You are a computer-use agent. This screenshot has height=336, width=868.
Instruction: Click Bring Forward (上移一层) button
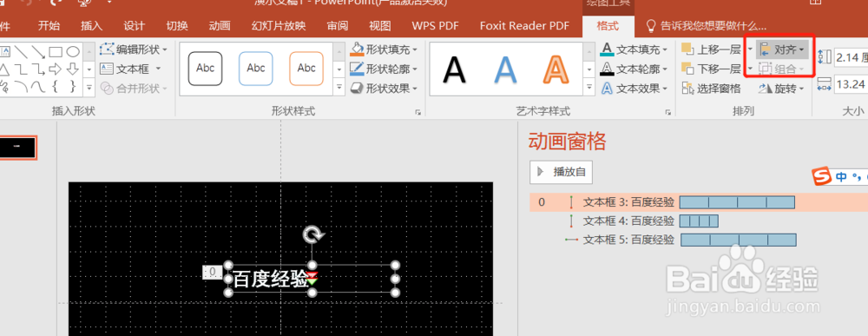pyautogui.click(x=712, y=49)
